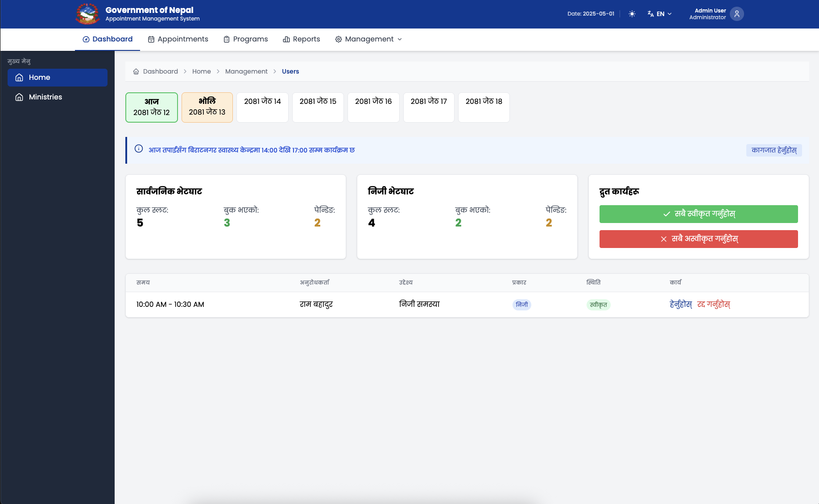The width and height of the screenshot is (819, 504).
Task: Open the EN language dropdown
Action: click(x=660, y=14)
